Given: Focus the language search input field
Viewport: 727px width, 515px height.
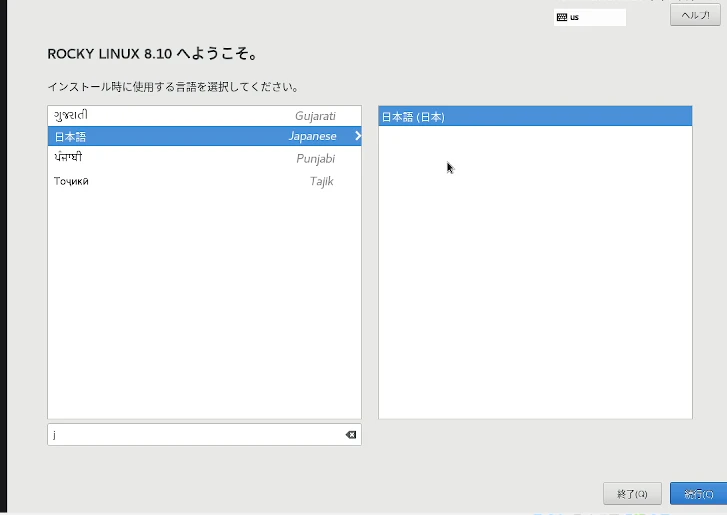Looking at the screenshot, I should pos(204,434).
